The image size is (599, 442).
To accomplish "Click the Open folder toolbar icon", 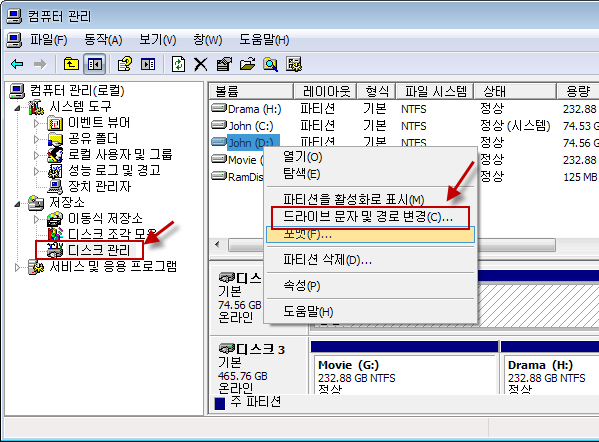I will click(248, 64).
